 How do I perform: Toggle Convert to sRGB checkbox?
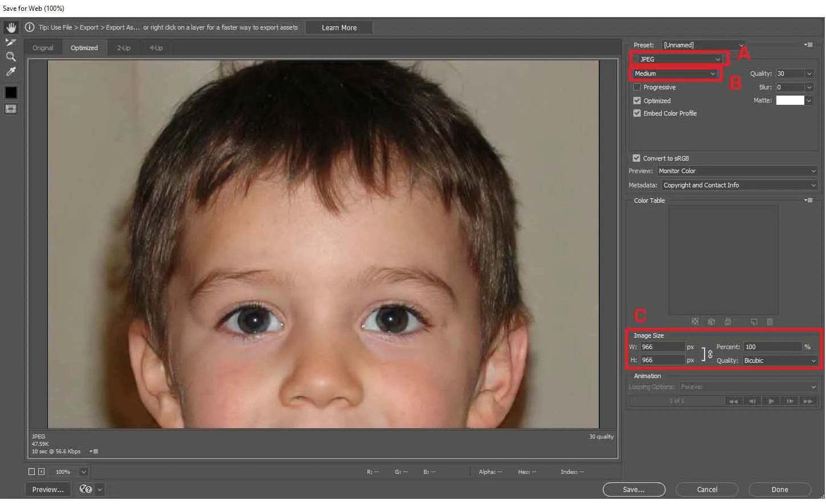pos(636,158)
